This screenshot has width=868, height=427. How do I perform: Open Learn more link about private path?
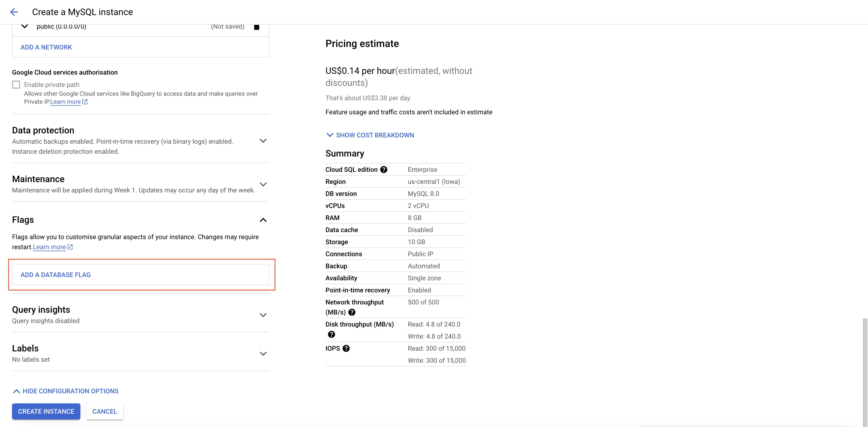pyautogui.click(x=65, y=102)
